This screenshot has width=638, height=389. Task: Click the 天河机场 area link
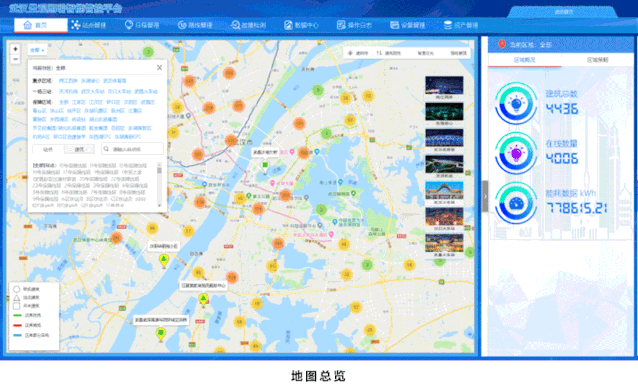[68, 92]
